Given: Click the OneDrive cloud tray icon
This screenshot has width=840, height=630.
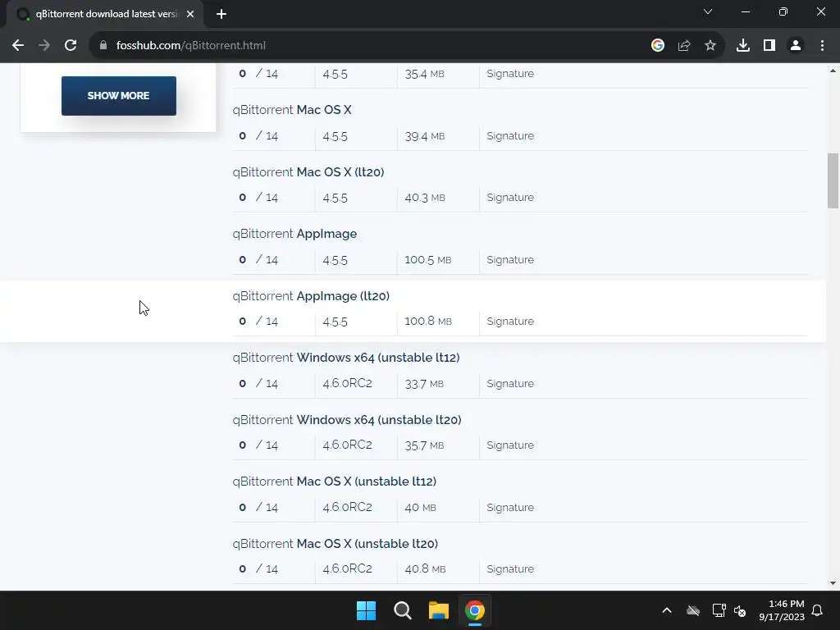Looking at the screenshot, I should (693, 610).
